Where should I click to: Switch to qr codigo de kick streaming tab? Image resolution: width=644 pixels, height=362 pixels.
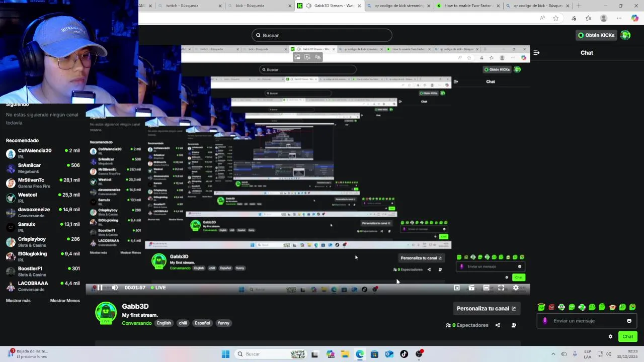(x=399, y=6)
